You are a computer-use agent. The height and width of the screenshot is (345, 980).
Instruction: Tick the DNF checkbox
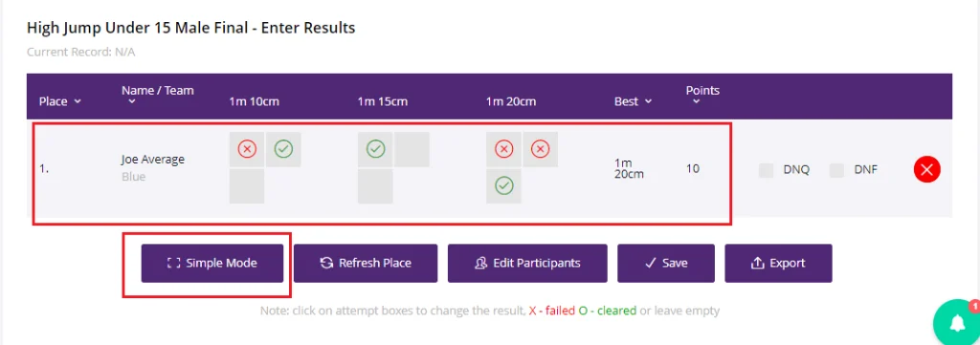pyautogui.click(x=836, y=170)
